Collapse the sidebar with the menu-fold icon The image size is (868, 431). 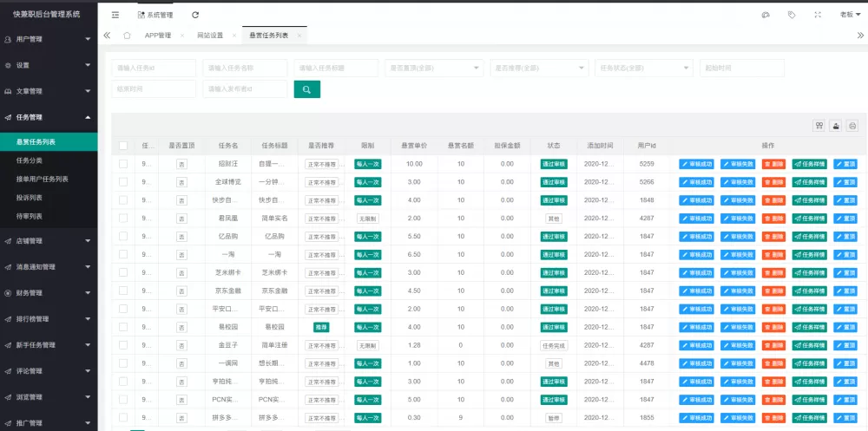115,15
